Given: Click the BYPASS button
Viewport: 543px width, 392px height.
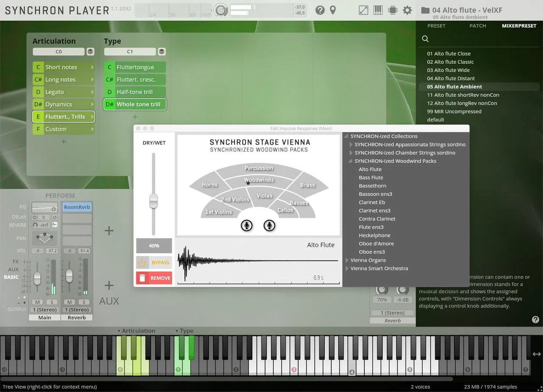Looking at the screenshot, I should coord(154,263).
